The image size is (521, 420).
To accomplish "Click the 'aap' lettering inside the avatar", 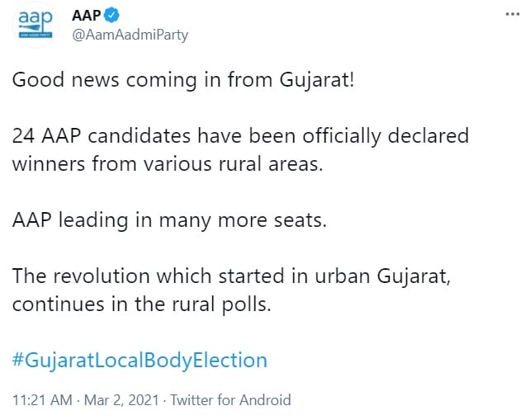I will pos(36,19).
